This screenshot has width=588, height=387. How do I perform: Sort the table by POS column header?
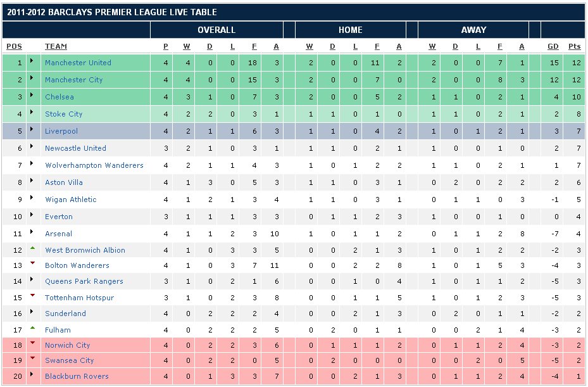point(14,46)
